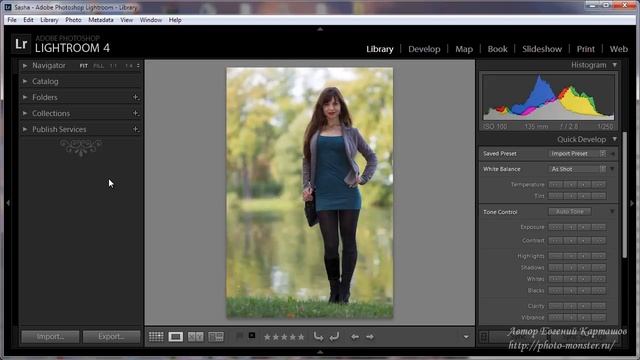Hide the top module picker panel arrow
The height and width of the screenshot is (360, 640).
pyautogui.click(x=320, y=29)
